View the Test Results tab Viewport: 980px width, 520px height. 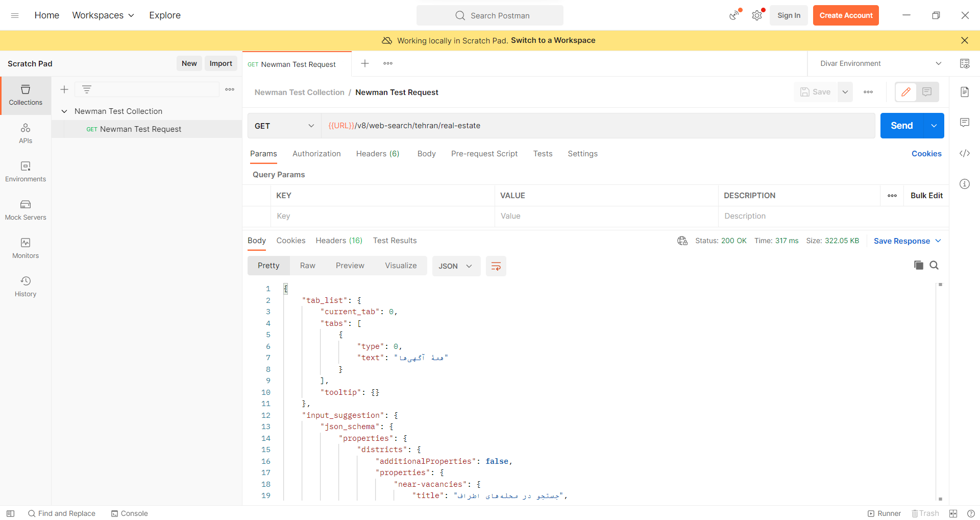pos(395,241)
